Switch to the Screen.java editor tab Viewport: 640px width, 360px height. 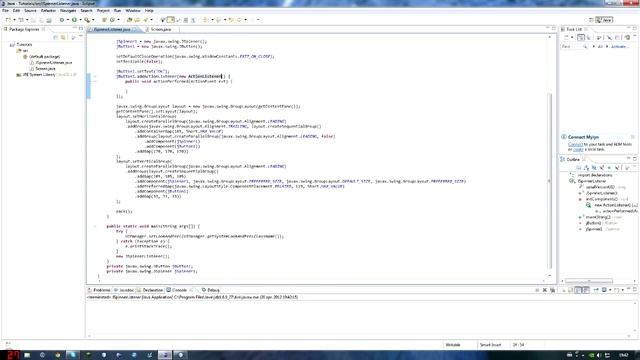coord(160,29)
